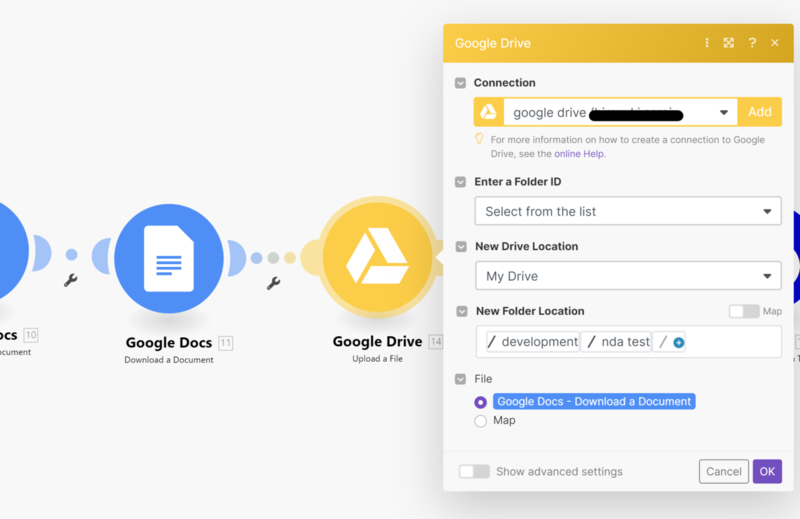Toggle the File section checkbox
800x519 pixels.
460,379
